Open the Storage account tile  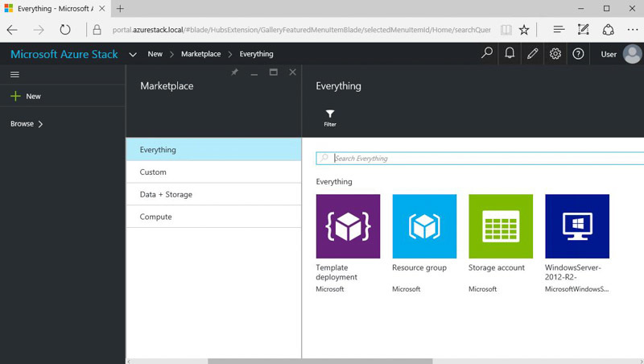(500, 226)
